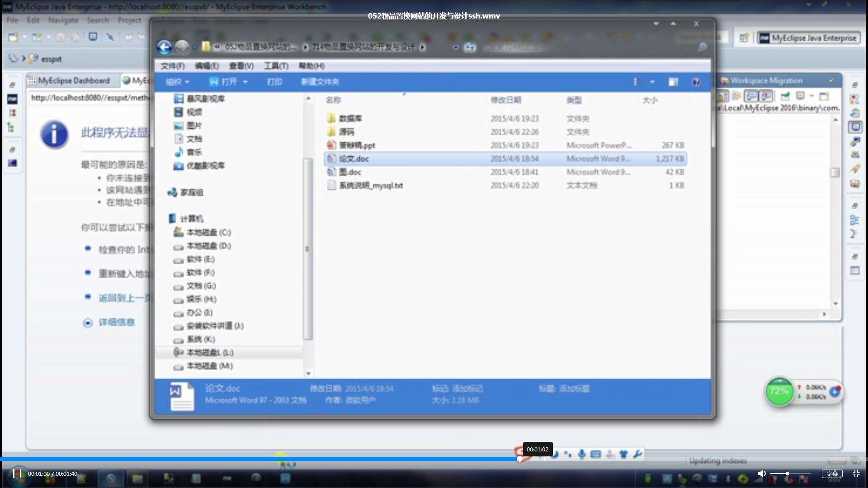Click 新建文件夹 in Explorer toolbar

(320, 82)
